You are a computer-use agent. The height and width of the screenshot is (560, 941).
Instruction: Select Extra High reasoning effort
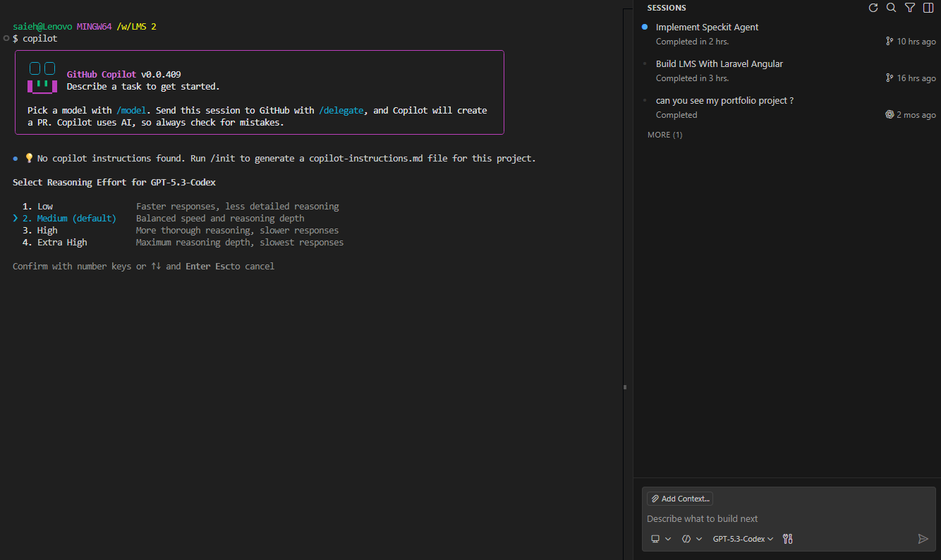point(62,242)
